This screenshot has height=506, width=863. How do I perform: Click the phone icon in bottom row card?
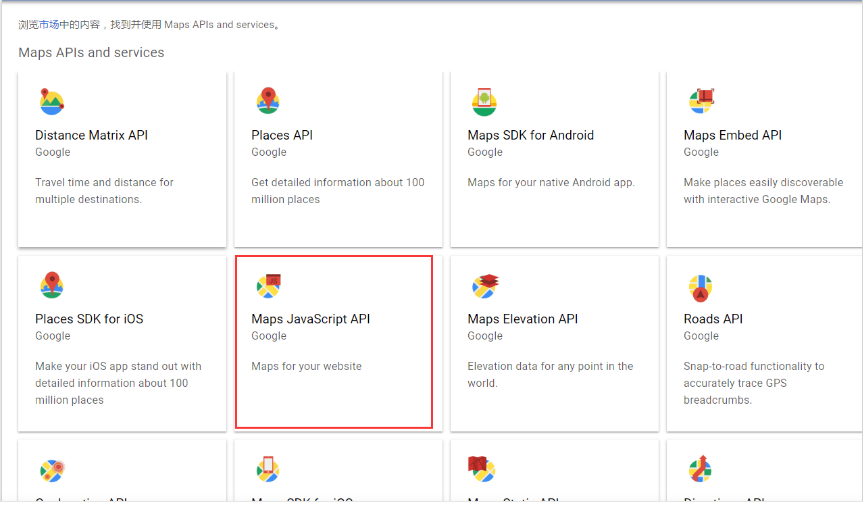pyautogui.click(x=267, y=468)
